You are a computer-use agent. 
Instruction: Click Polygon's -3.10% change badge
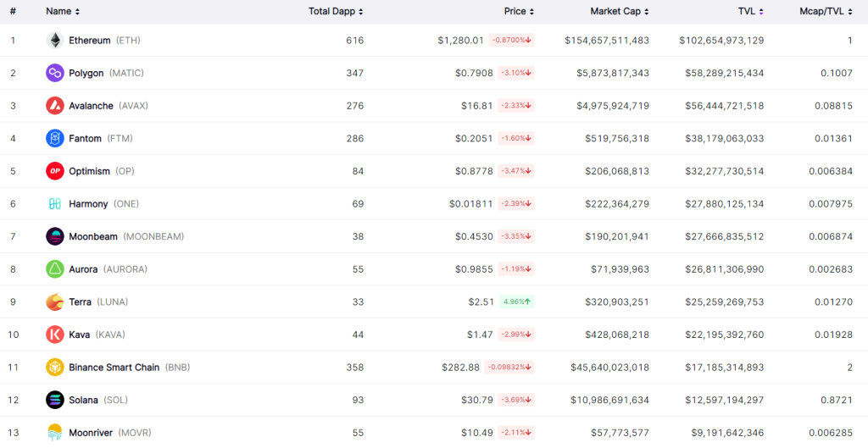516,73
